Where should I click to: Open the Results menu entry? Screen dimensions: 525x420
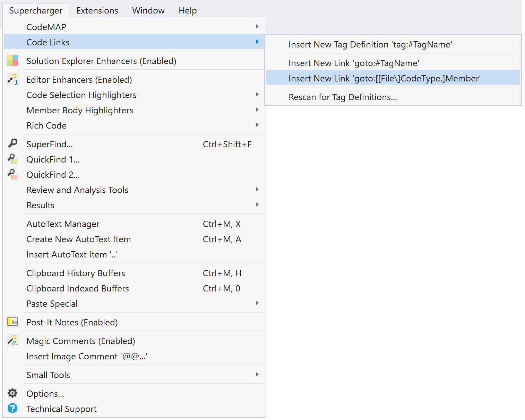134,205
